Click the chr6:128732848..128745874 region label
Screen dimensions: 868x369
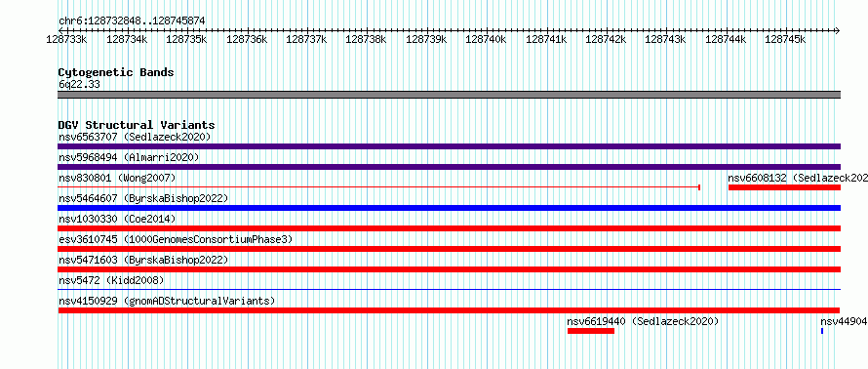click(x=132, y=21)
